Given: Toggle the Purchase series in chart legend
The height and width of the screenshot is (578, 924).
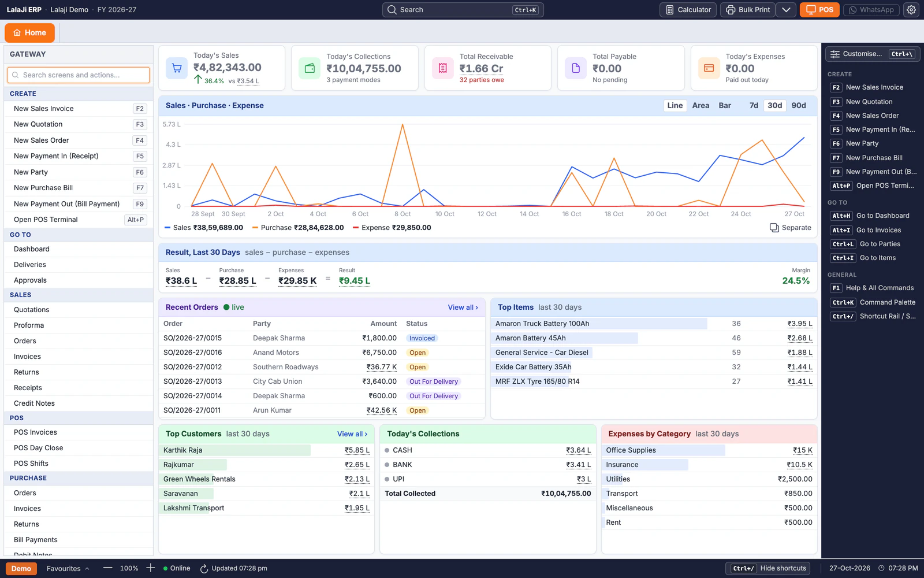Looking at the screenshot, I should point(298,228).
